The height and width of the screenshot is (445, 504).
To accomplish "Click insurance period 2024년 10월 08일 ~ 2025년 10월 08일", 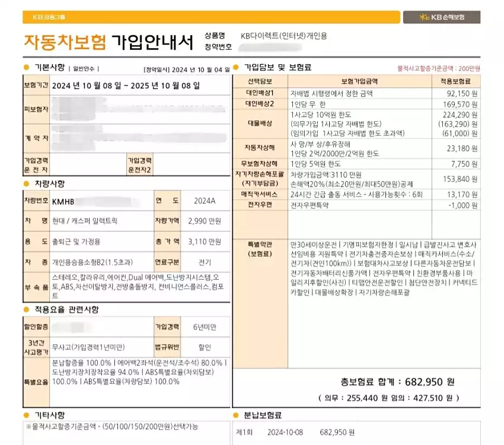I will [x=126, y=85].
